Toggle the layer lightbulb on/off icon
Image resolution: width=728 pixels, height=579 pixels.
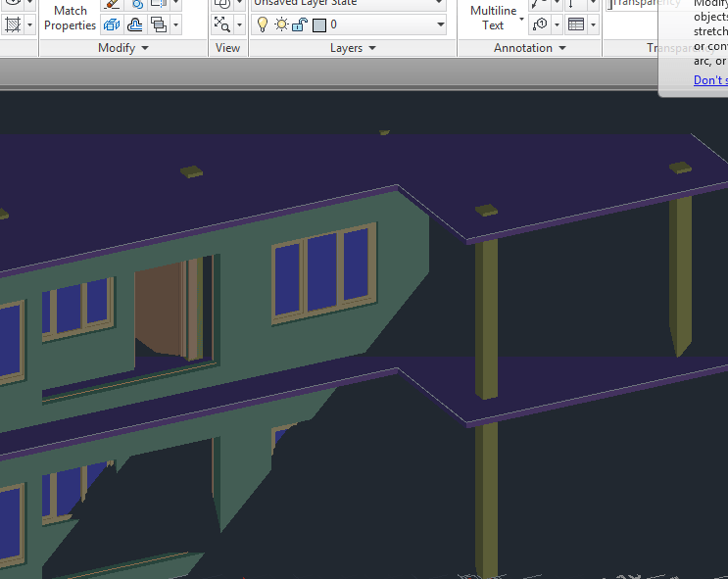pos(263,24)
